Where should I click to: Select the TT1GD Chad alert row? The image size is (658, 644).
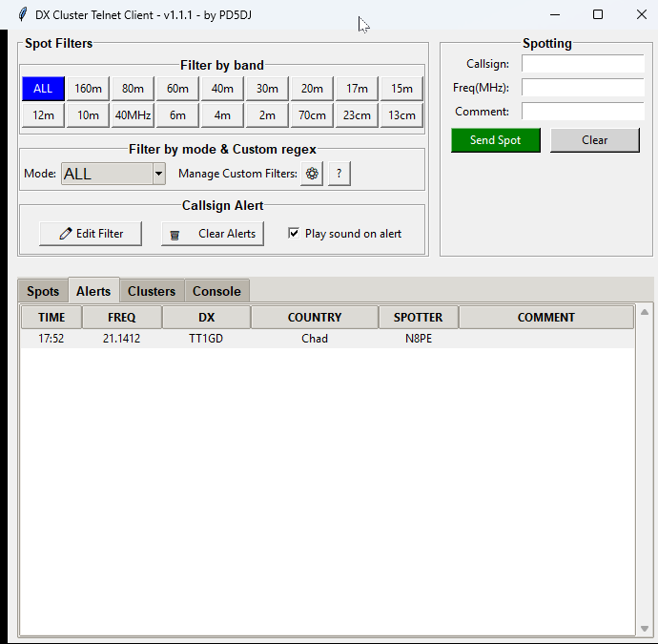pyautogui.click(x=315, y=339)
